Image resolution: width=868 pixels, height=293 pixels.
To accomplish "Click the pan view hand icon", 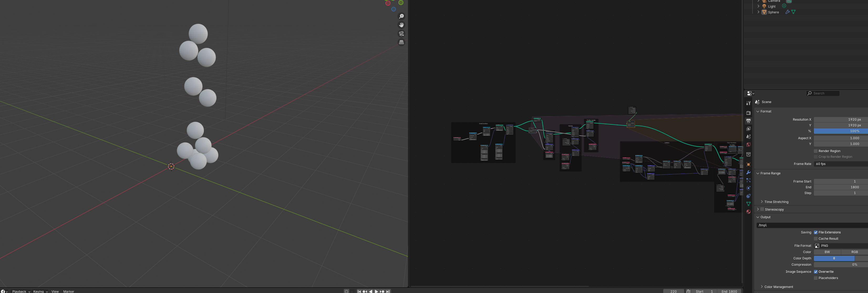I will [x=401, y=25].
